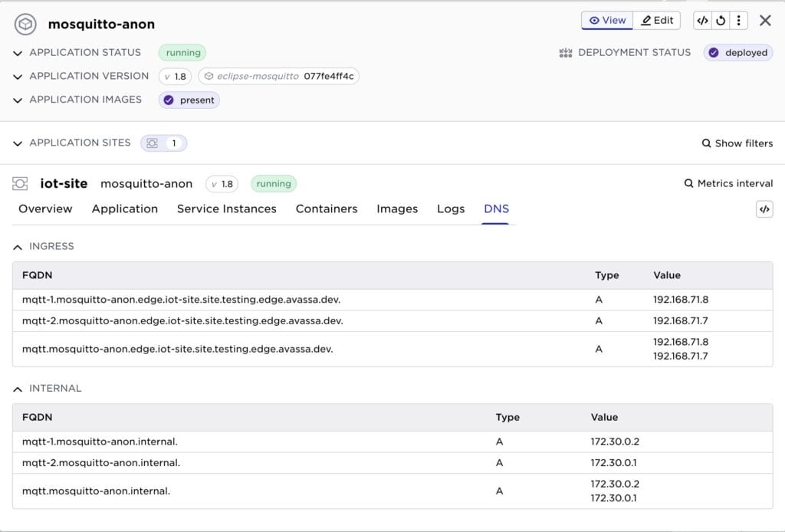Image resolution: width=785 pixels, height=532 pixels.
Task: Click Show filters
Action: tap(743, 143)
